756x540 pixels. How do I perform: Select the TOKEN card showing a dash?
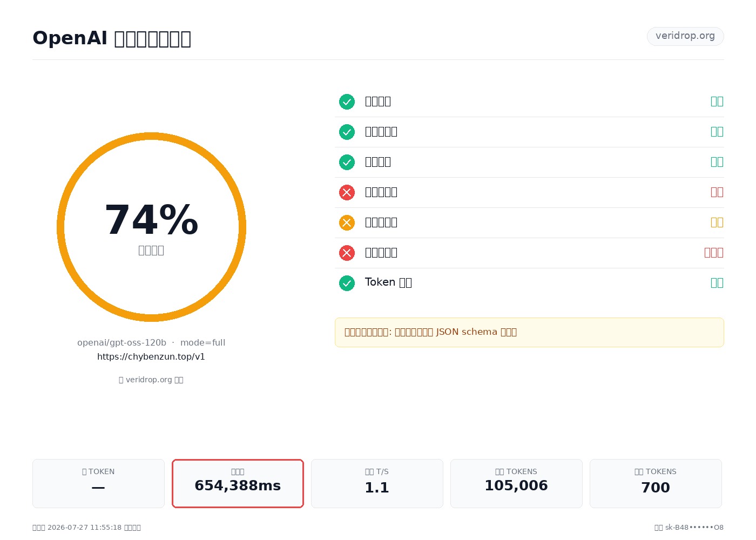pyautogui.click(x=98, y=483)
